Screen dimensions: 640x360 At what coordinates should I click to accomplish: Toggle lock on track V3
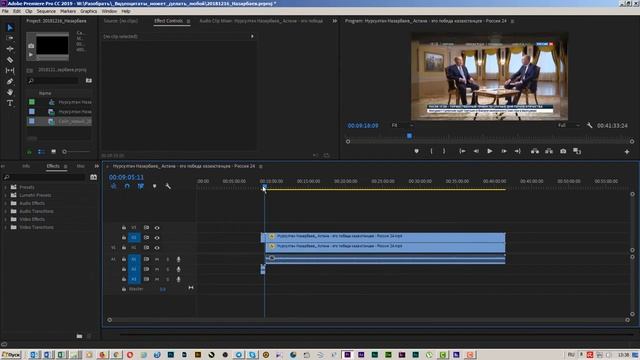pyautogui.click(x=124, y=228)
